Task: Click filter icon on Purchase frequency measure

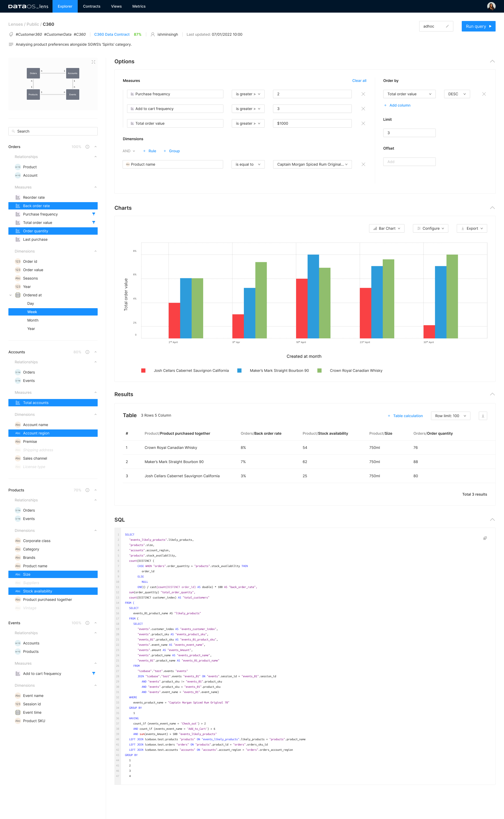Action: (94, 214)
